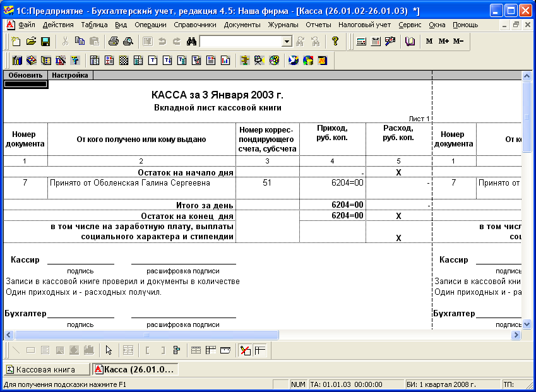
Task: Open the Файл menu
Action: point(27,25)
